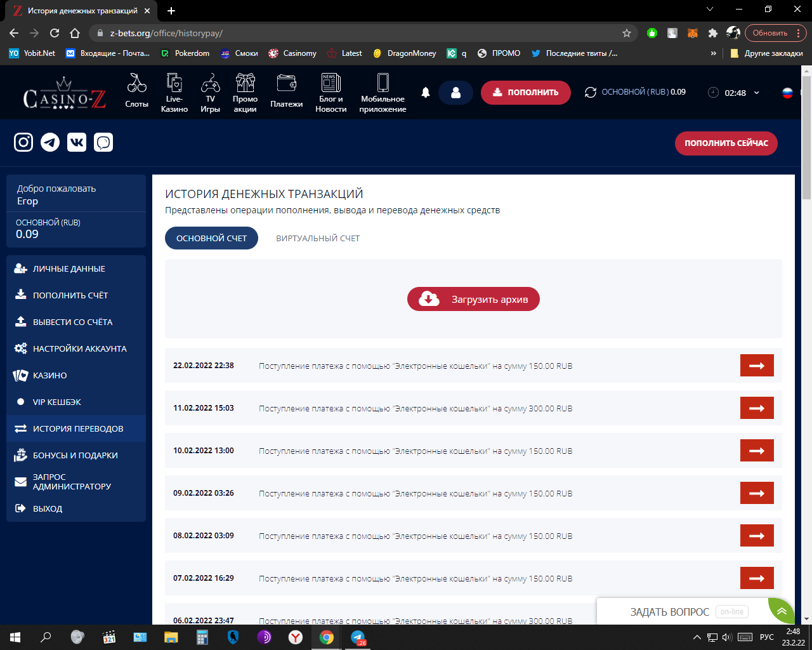
Task: Open Блог и Новости news icon
Action: [331, 83]
